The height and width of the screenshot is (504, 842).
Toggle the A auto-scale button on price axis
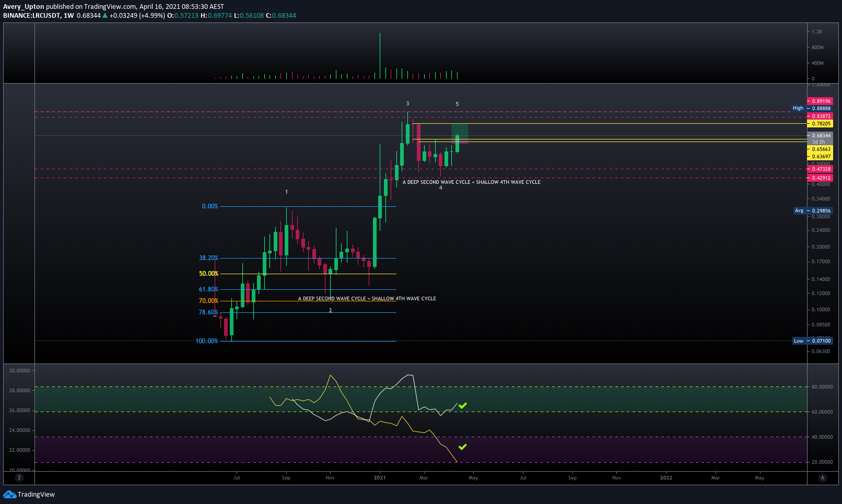[823, 477]
